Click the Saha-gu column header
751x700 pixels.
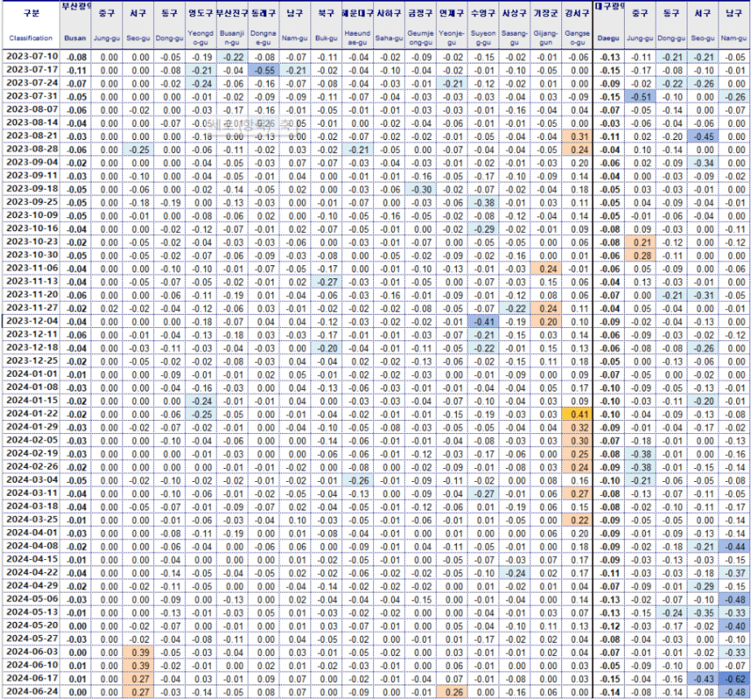click(x=389, y=25)
